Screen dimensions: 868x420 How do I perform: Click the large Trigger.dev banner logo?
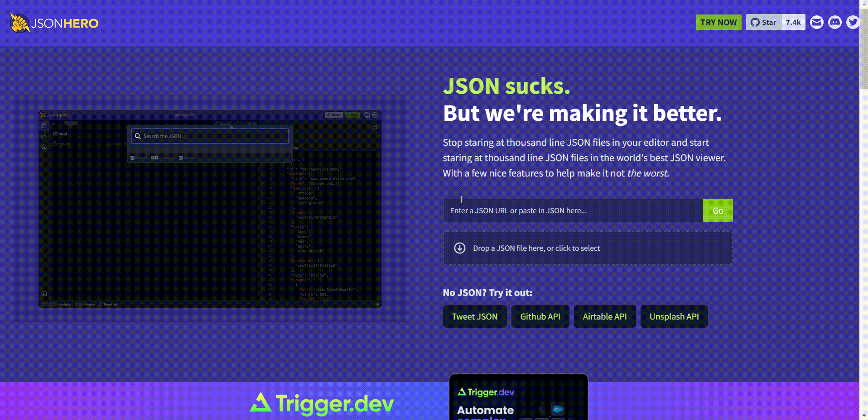coord(322,403)
